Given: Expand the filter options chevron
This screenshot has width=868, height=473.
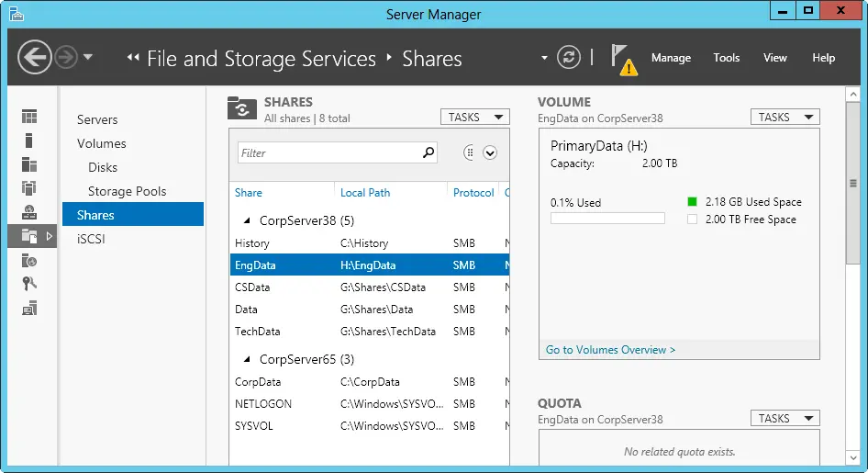Looking at the screenshot, I should pos(490,152).
